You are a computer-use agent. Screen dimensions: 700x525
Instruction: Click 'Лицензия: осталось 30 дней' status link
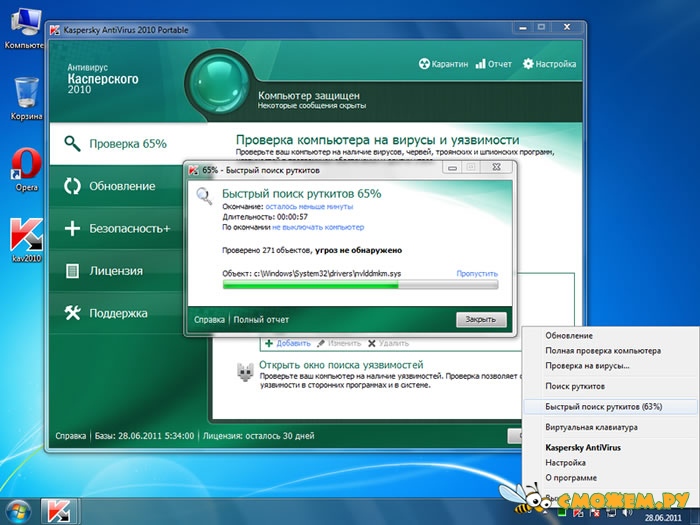point(258,436)
